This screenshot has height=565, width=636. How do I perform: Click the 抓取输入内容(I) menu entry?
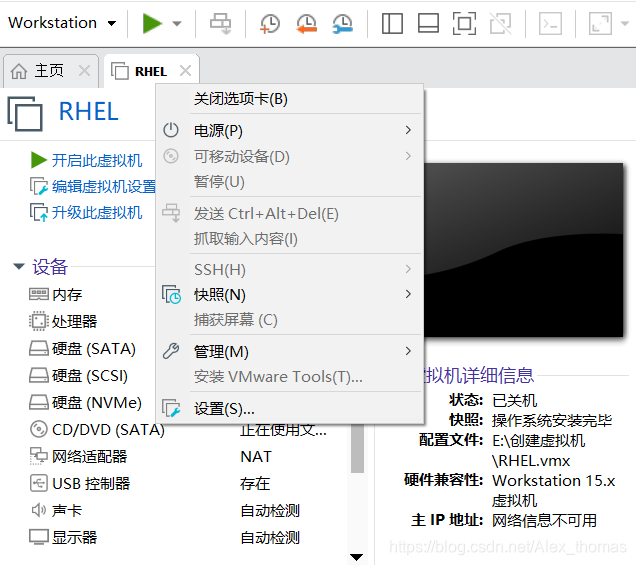click(x=290, y=239)
